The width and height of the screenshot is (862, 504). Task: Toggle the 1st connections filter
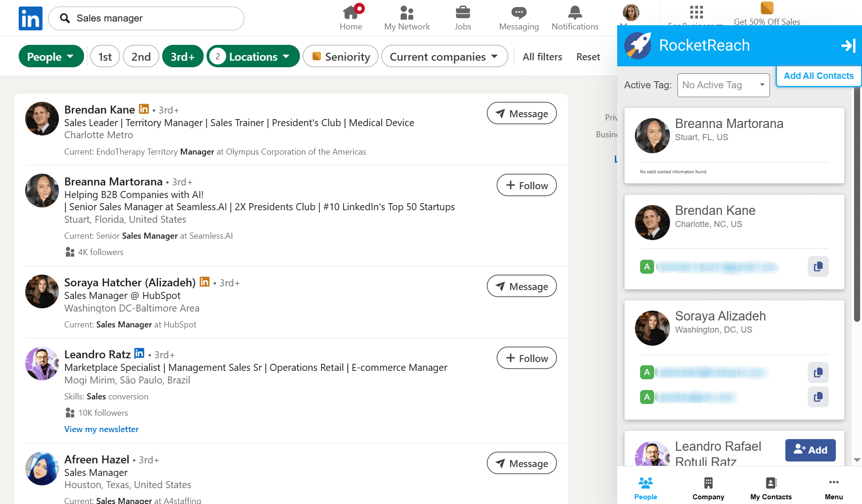105,57
